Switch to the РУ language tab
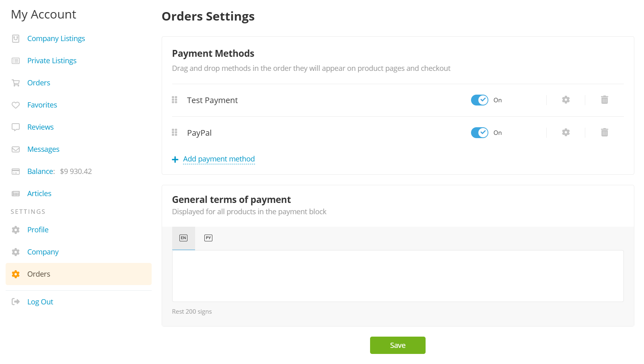 pyautogui.click(x=208, y=238)
